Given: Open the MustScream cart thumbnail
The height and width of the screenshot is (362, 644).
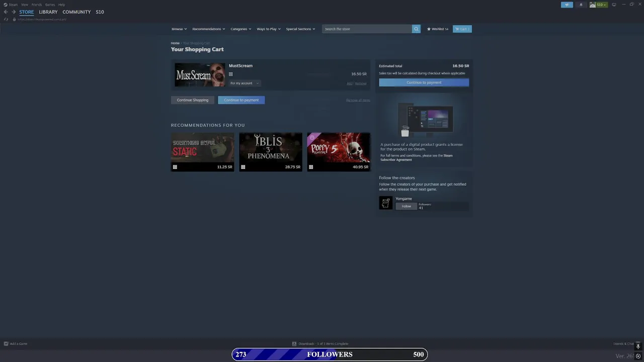Looking at the screenshot, I should pos(200,75).
